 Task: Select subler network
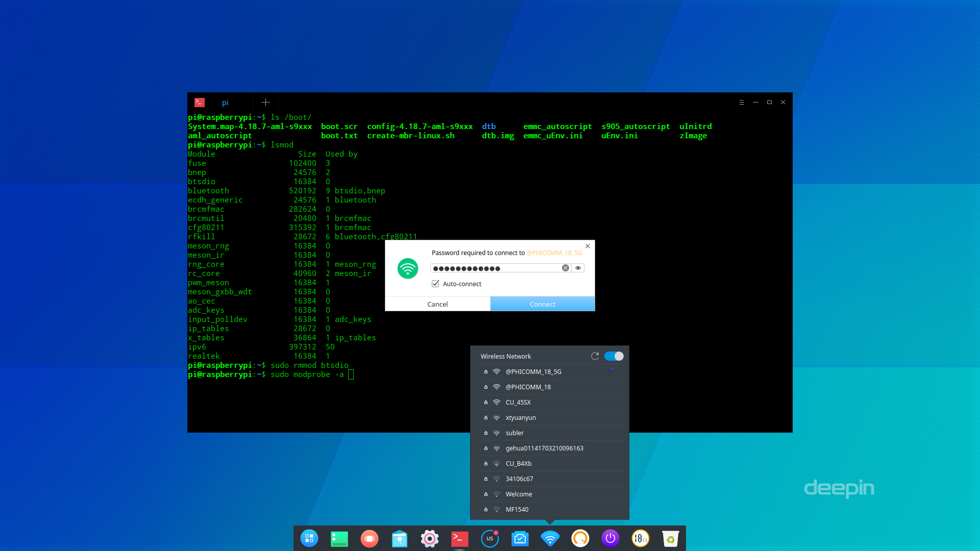550,433
